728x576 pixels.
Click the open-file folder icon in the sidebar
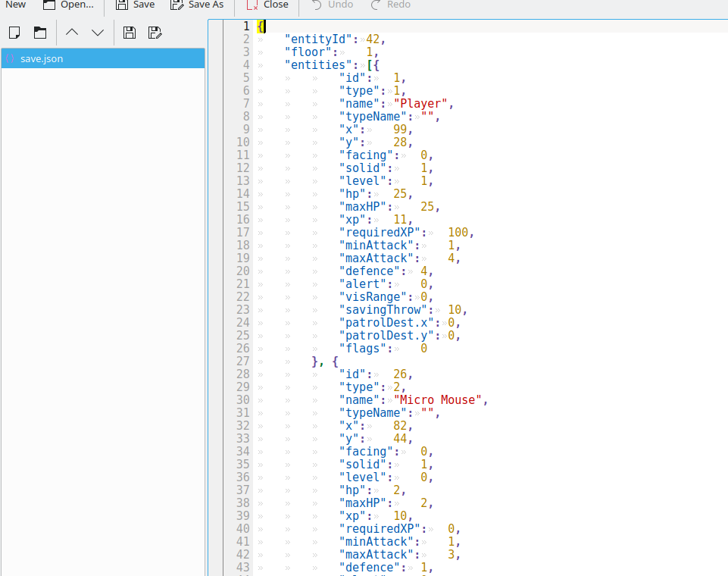tap(40, 33)
